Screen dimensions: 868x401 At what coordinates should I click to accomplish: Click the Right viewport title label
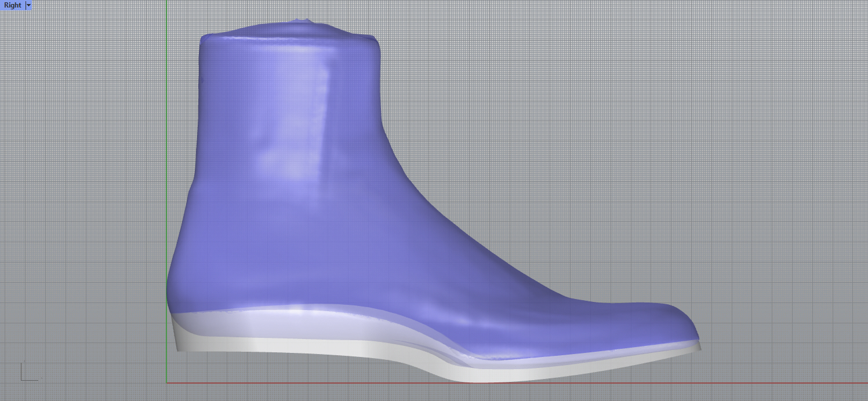12,5
